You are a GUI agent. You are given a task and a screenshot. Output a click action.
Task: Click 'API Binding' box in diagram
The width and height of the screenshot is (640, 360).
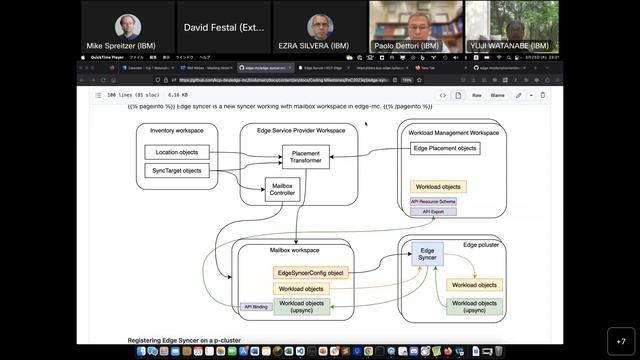(x=256, y=307)
